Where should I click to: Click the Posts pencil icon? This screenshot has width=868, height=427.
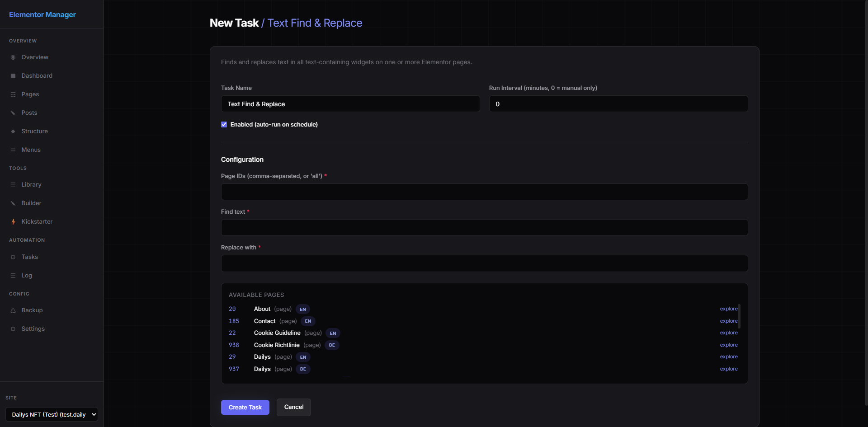13,113
